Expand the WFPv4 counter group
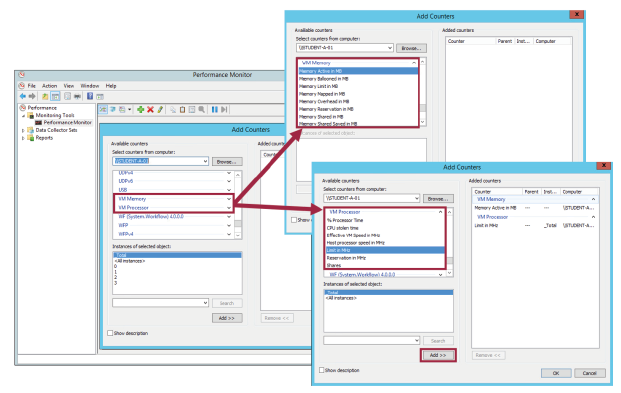The image size is (621, 393). click(x=229, y=234)
